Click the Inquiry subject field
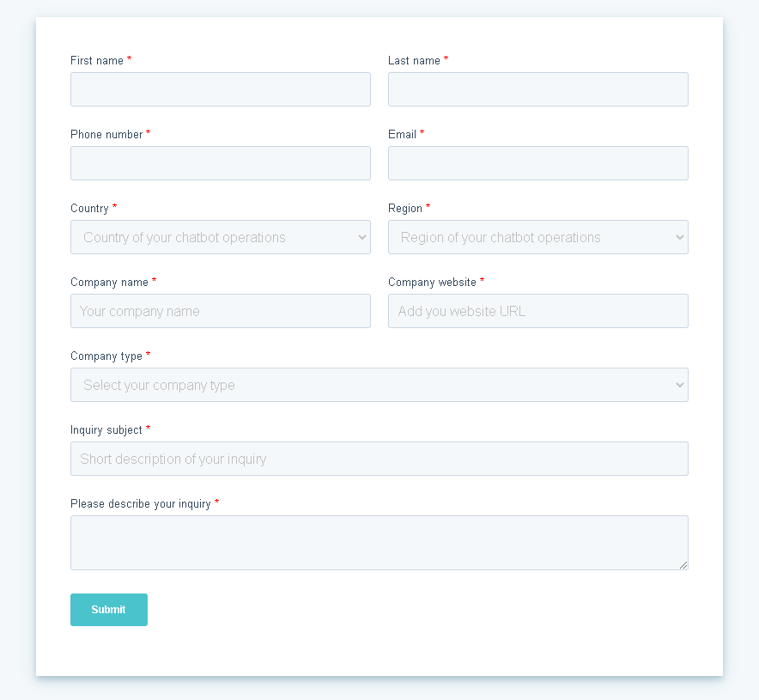 pos(379,459)
